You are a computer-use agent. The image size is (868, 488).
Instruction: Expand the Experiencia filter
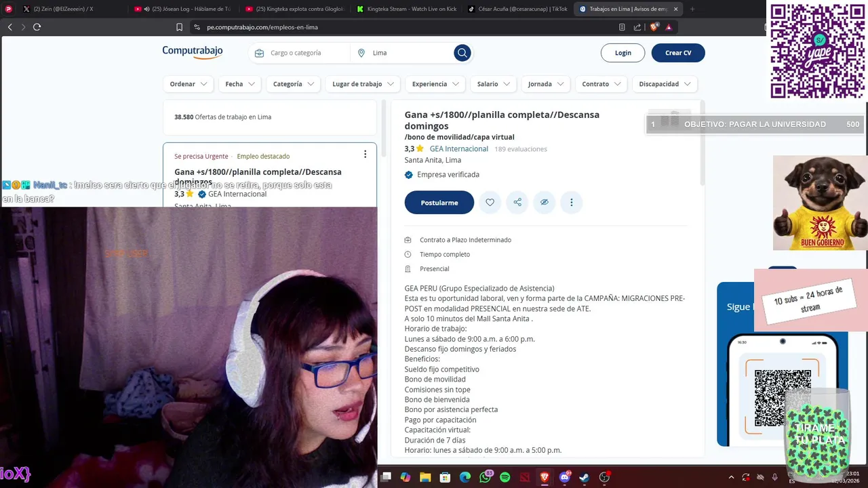click(x=435, y=84)
